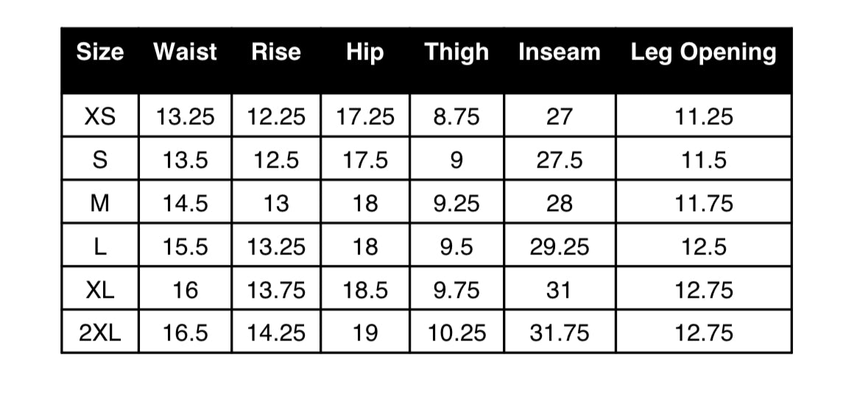Click the Size column header
The image size is (868, 417).
pyautogui.click(x=99, y=52)
